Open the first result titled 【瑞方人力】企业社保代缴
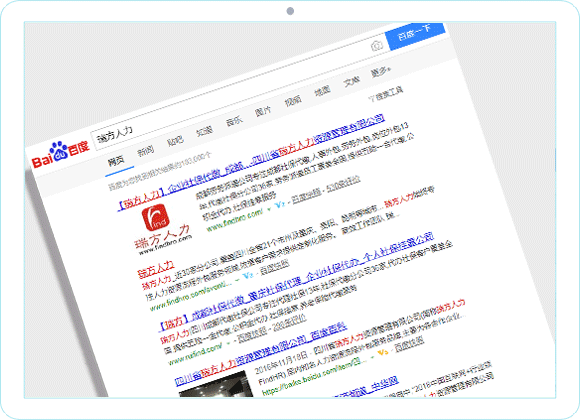This screenshot has width=580, height=420. point(251,162)
